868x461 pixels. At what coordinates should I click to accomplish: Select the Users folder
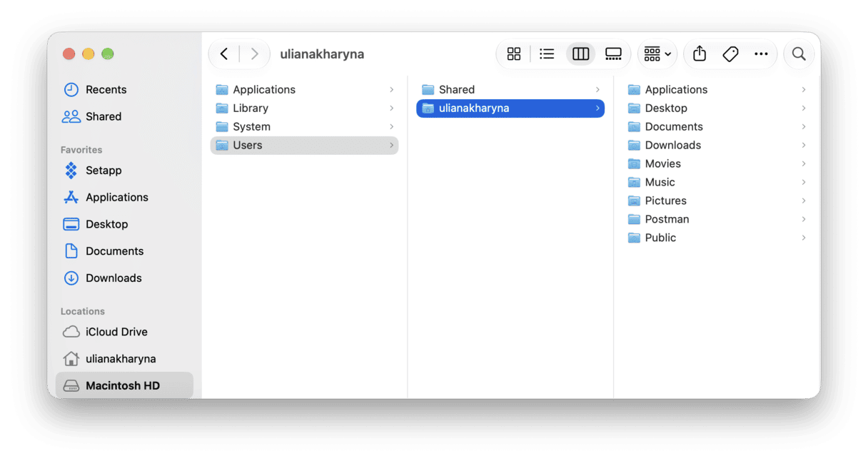[304, 145]
